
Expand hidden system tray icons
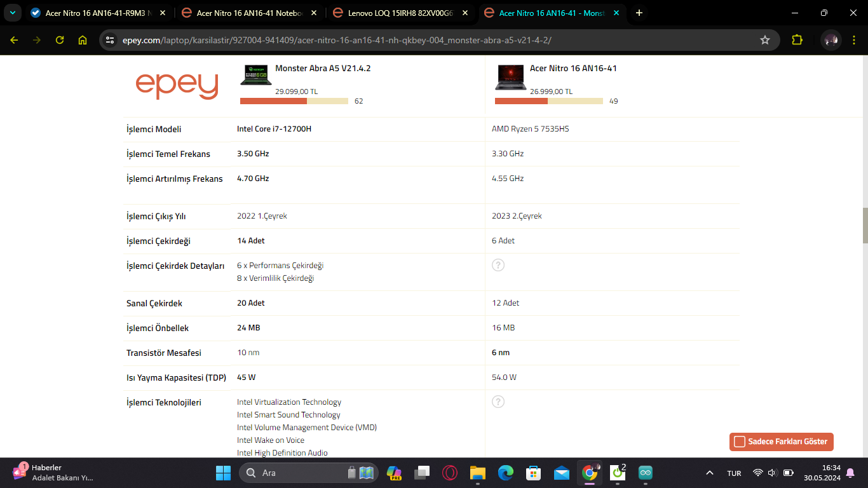coord(710,473)
